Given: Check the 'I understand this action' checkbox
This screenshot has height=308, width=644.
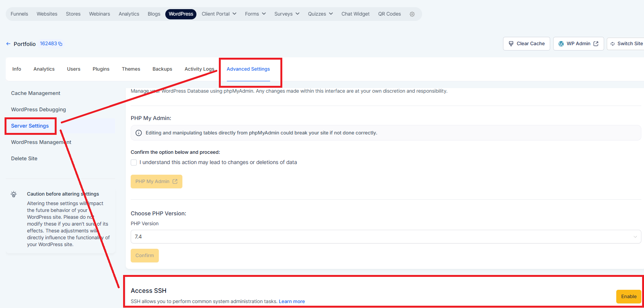Looking at the screenshot, I should [134, 163].
